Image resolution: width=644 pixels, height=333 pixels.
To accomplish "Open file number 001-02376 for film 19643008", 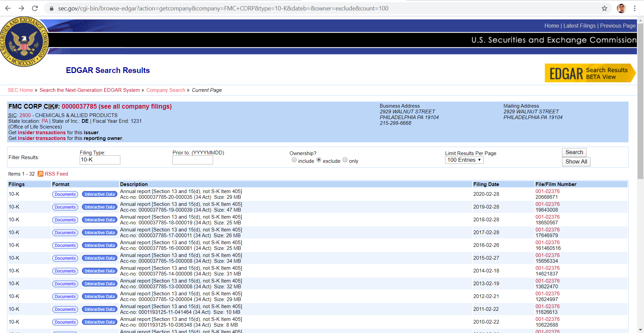I will tap(548, 204).
